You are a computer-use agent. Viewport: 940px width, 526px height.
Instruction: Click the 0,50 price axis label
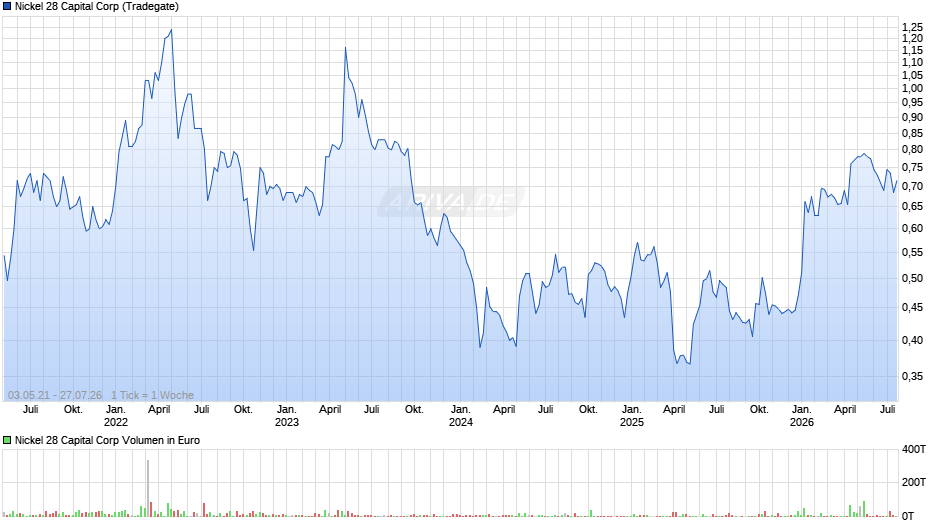(x=912, y=278)
